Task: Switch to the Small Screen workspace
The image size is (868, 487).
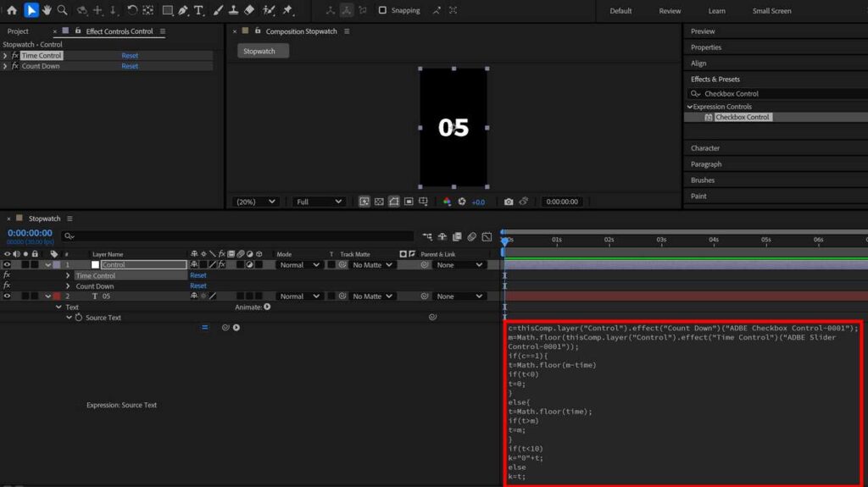Action: 771,10
